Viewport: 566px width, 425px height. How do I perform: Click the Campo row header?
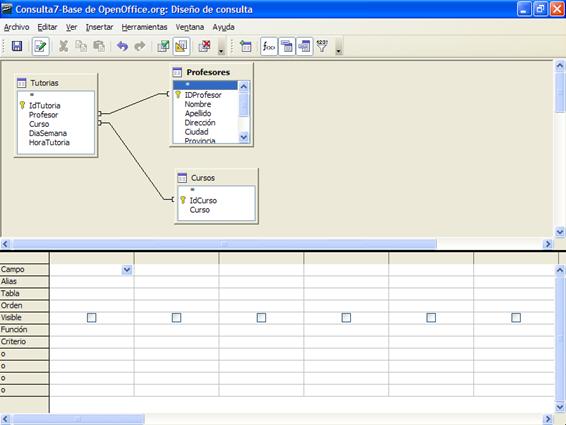point(24,269)
